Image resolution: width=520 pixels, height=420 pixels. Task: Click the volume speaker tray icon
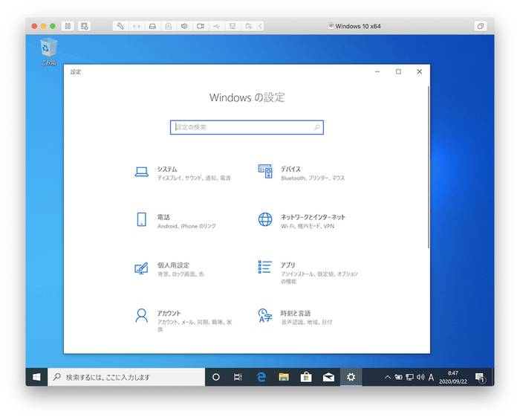tap(420, 377)
